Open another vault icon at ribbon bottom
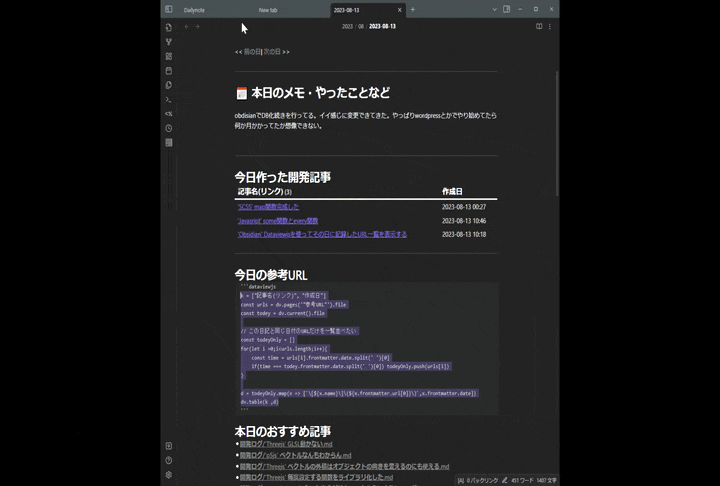Image resolution: width=720 pixels, height=486 pixels. pos(169,446)
